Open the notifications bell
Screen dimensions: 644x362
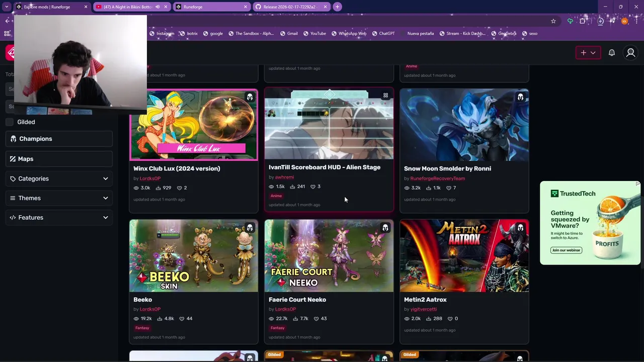click(612, 53)
